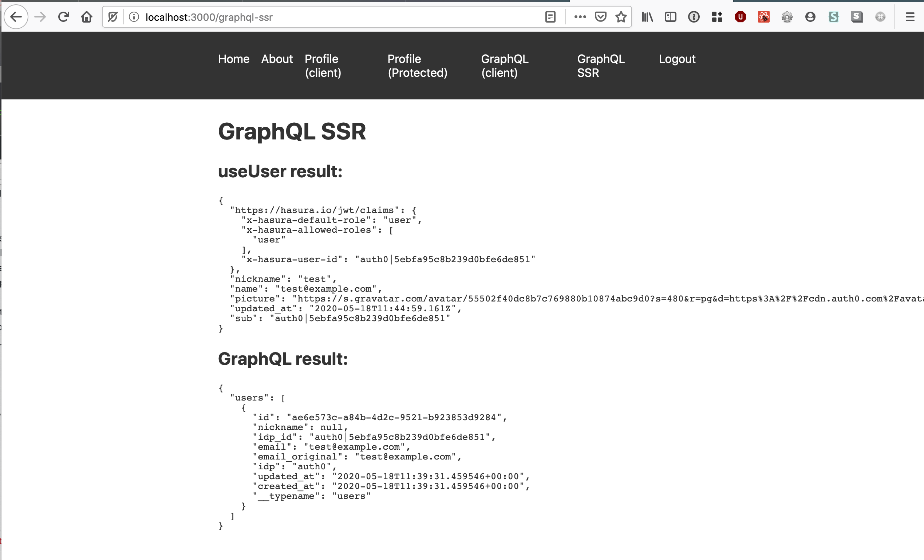
Task: Open the 1Password extension icon
Action: pyautogui.click(x=694, y=17)
